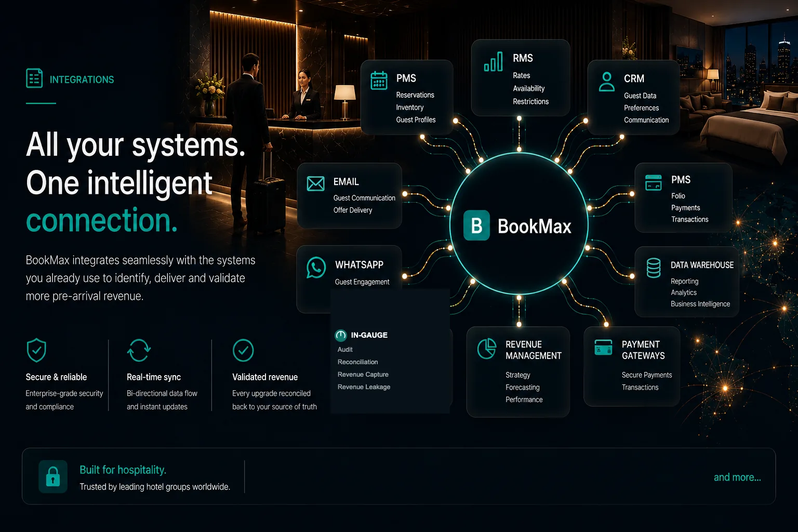Select the IN-GAUGE card title

click(369, 335)
